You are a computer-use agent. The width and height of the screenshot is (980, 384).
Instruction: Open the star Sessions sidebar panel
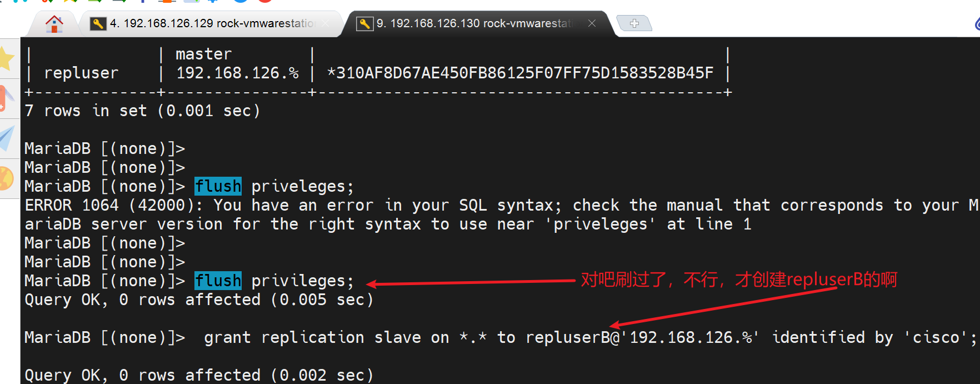click(x=7, y=59)
